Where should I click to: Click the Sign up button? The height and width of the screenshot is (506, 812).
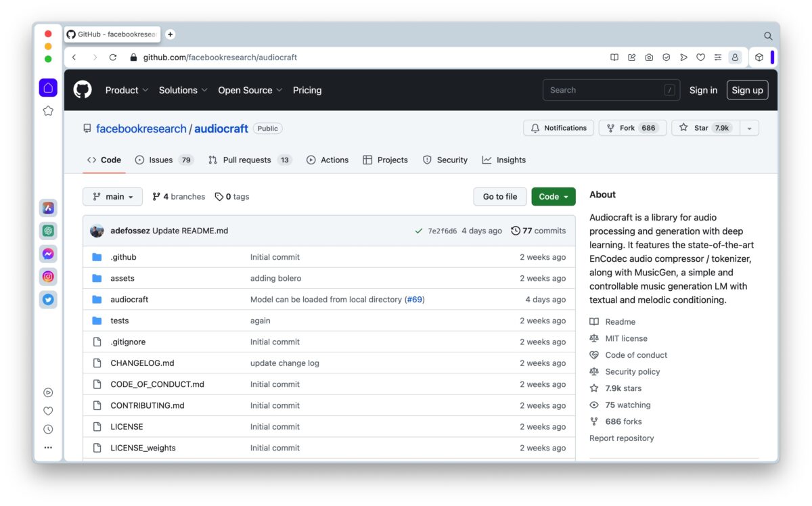[747, 90]
